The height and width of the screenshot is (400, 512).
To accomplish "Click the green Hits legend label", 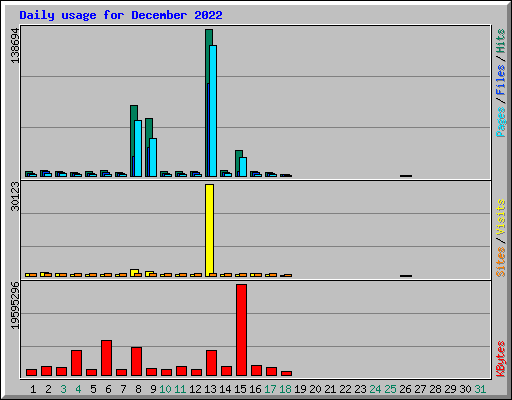I will (501, 41).
